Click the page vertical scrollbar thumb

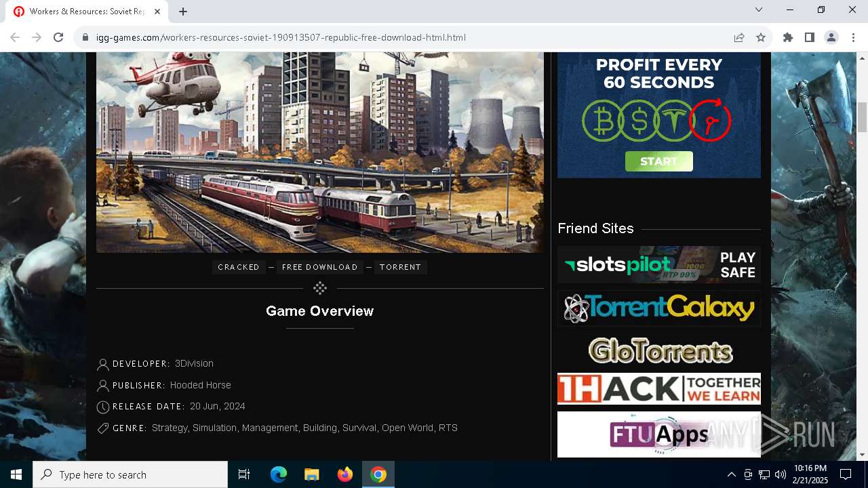click(862, 117)
